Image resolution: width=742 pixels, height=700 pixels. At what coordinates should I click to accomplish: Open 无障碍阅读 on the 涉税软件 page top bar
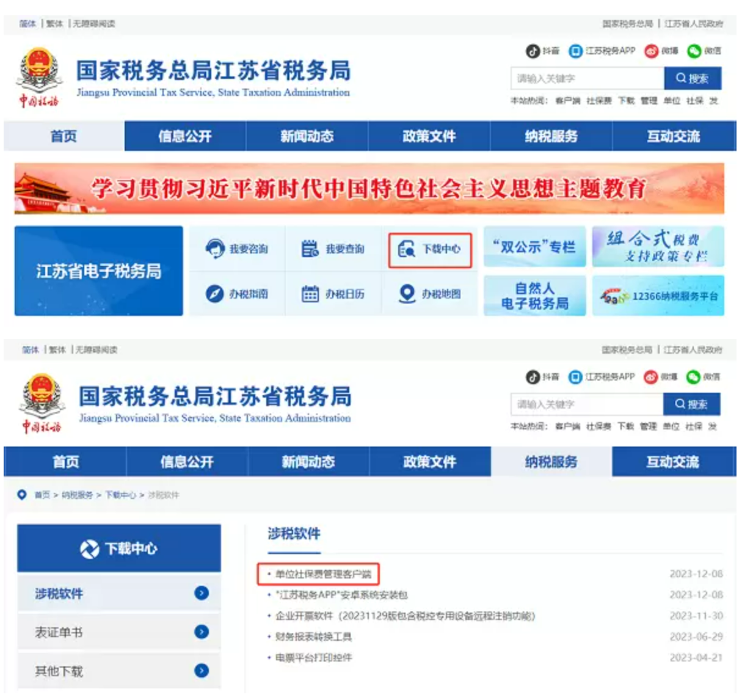point(96,350)
